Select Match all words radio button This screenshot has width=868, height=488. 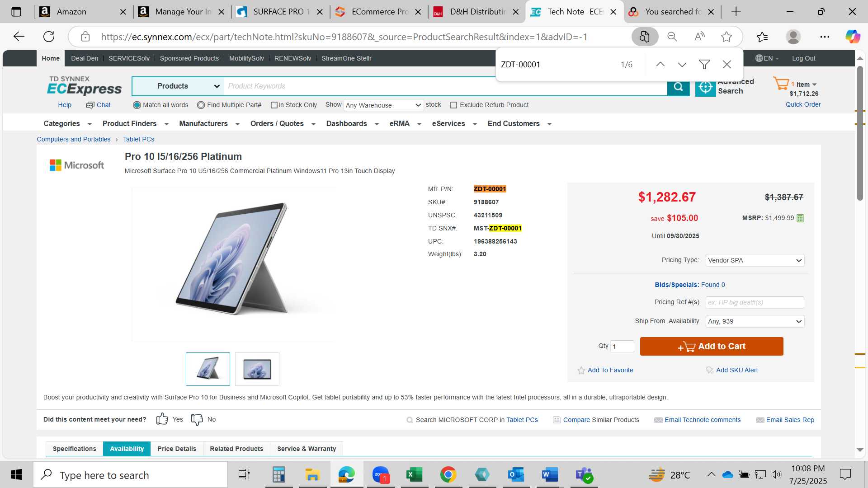point(137,105)
